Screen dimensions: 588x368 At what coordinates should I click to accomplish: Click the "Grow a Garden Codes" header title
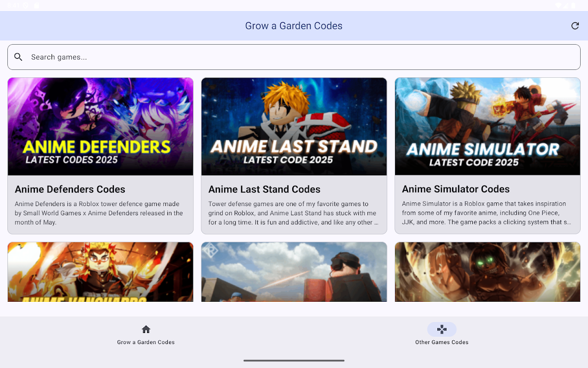(294, 26)
